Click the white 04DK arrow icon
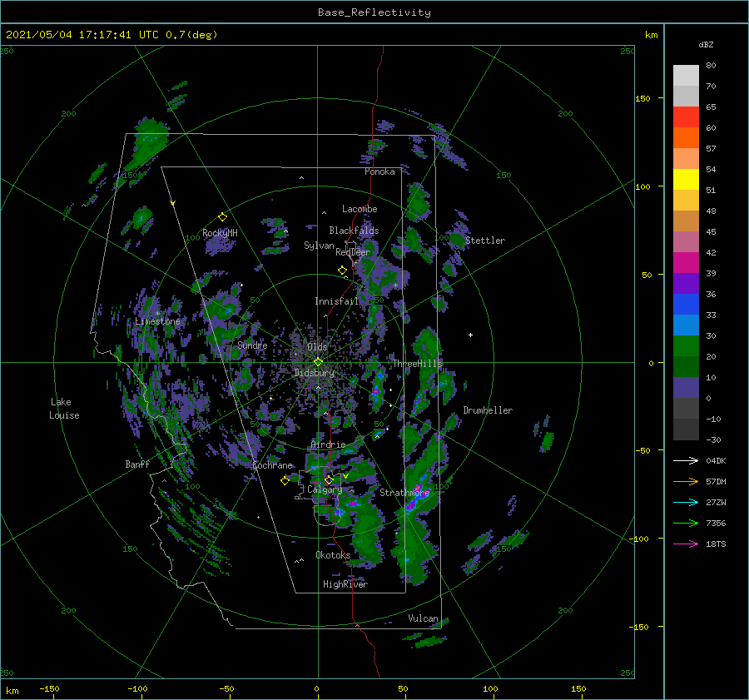The width and height of the screenshot is (749, 700). [x=686, y=460]
